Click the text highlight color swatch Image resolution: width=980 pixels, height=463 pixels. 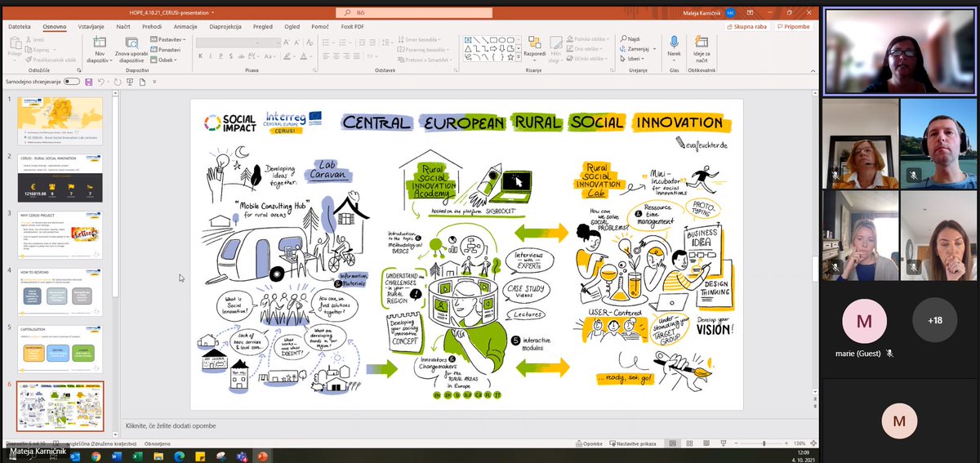[x=287, y=56]
